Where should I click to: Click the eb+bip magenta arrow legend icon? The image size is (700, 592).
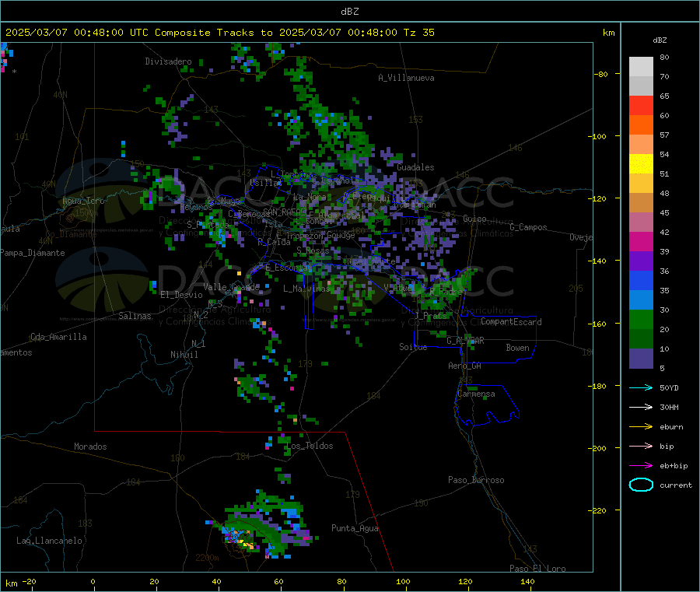[641, 465]
